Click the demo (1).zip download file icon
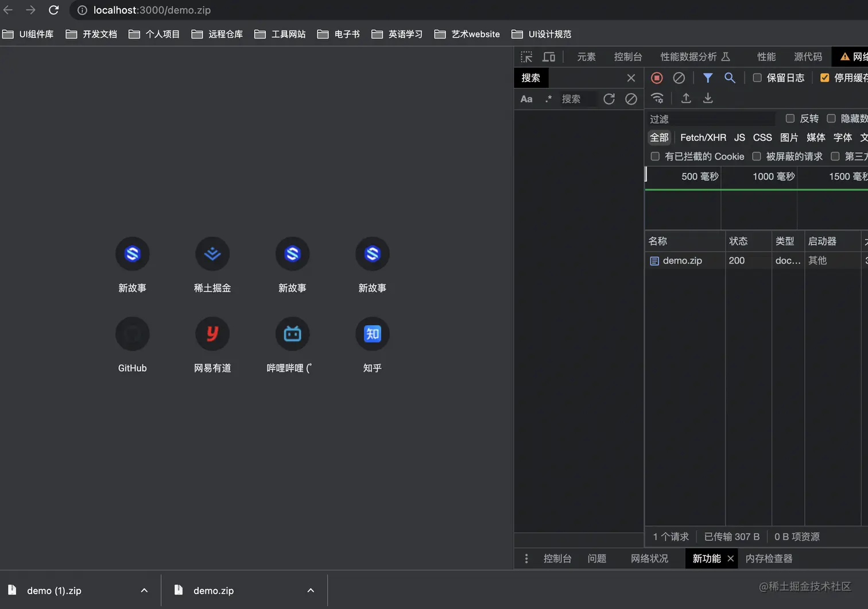The height and width of the screenshot is (609, 868). 12,590
